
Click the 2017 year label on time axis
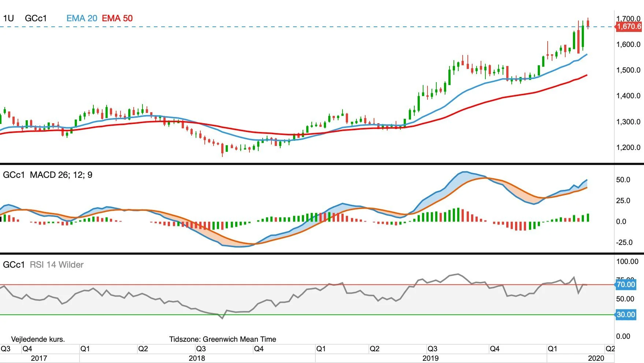[39, 358]
